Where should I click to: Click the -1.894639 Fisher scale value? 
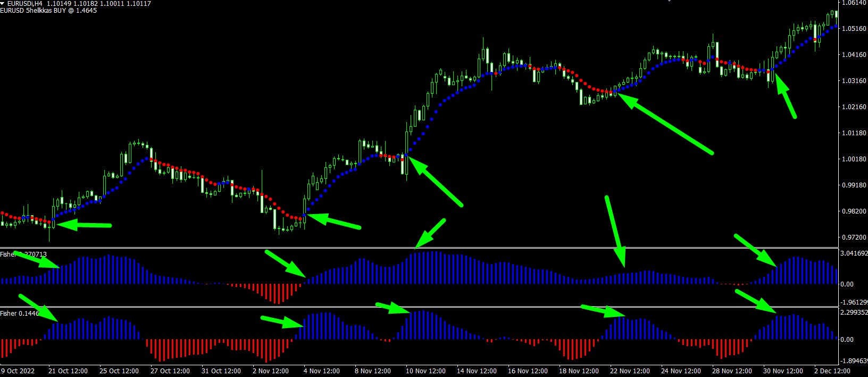[x=854, y=361]
